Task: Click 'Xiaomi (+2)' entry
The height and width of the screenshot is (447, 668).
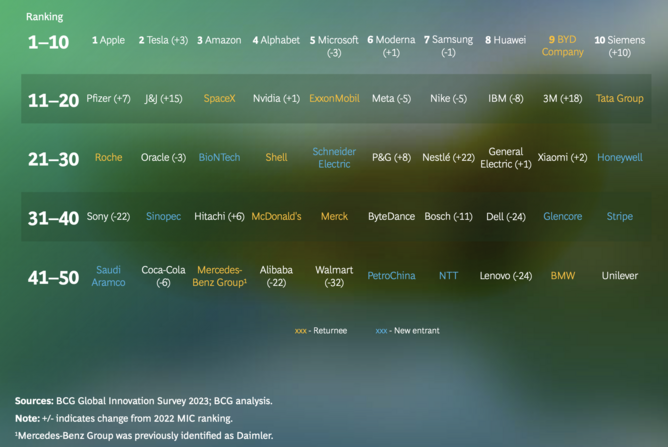Action: click(x=562, y=157)
